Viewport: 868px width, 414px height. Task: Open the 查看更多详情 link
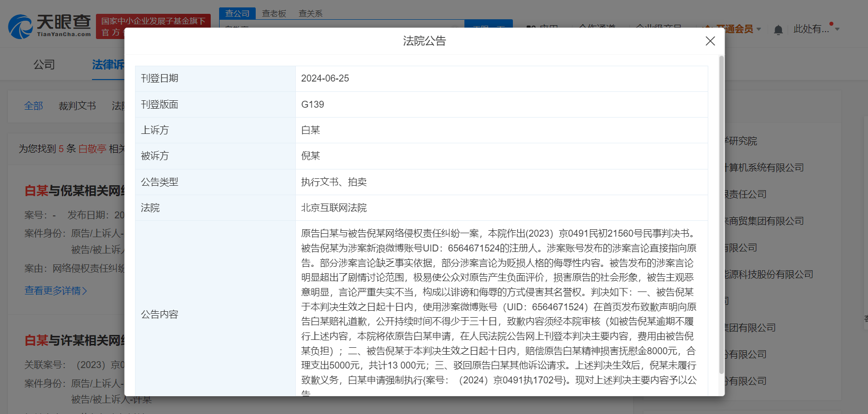point(56,290)
